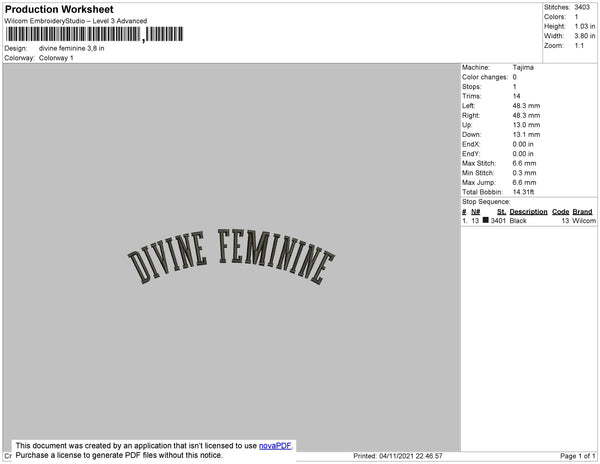Select 'Wilcom EmbroideryStudio – Level 3 Advanced' text
Image resolution: width=600 pixels, height=464 pixels.
coord(76,21)
